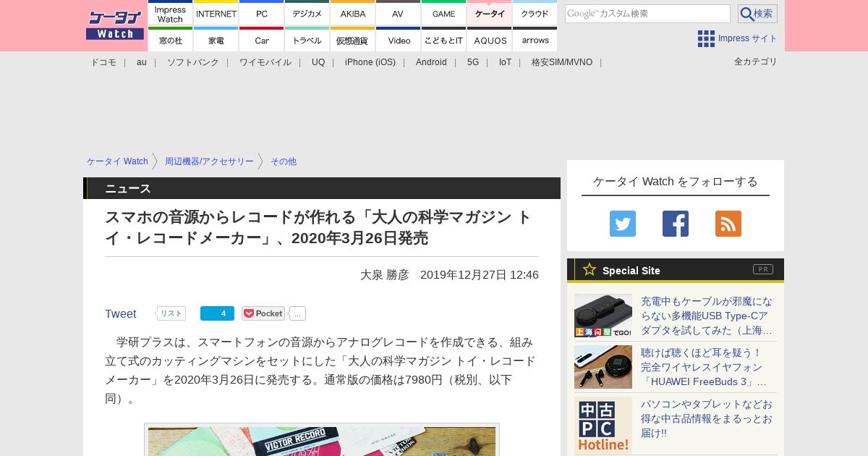Read the 聴けば聴くほど耳を疑う article link
The image size is (868, 456).
(704, 367)
